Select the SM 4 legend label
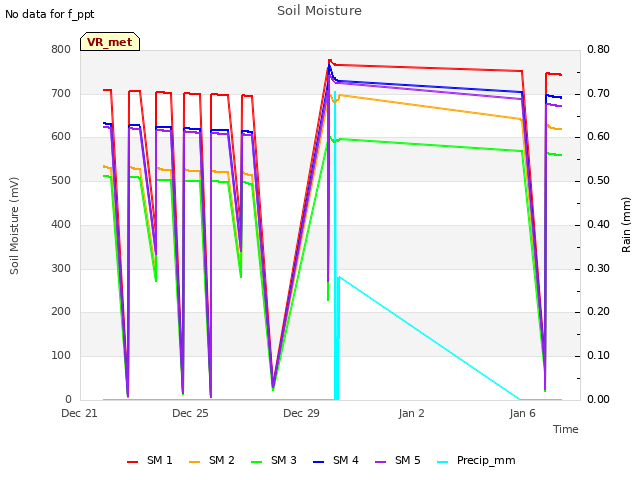 tap(346, 460)
